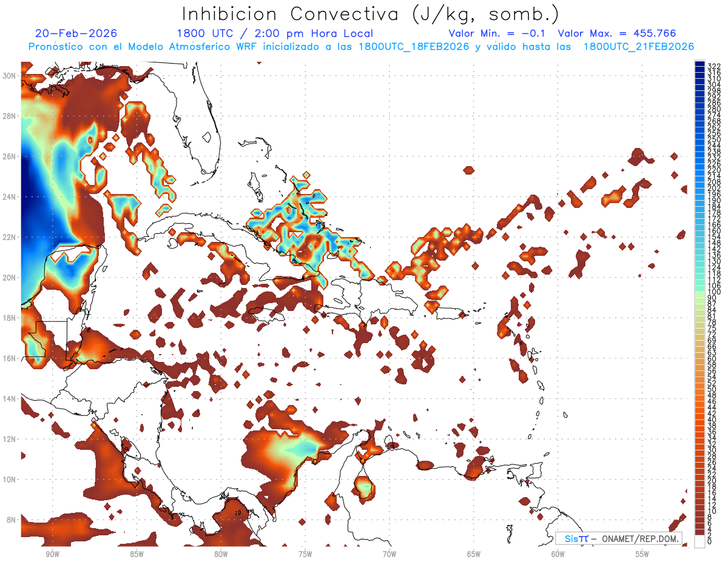The image size is (728, 562).
Task: Click the 90W longitude label
Action: tap(52, 554)
